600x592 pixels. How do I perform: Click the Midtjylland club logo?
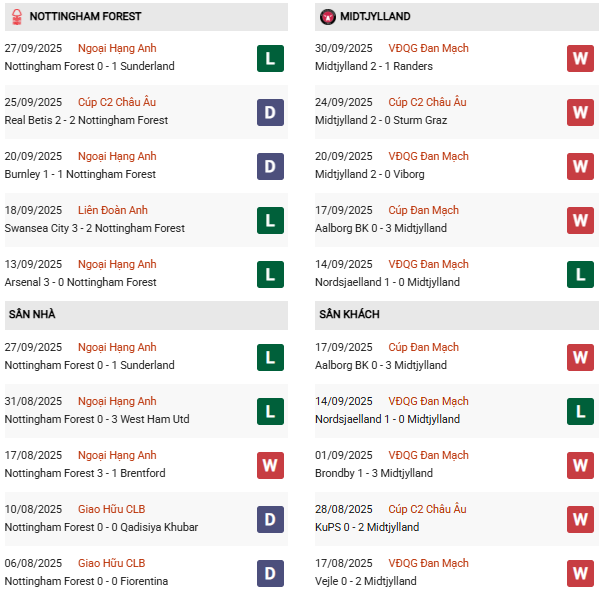[x=327, y=17]
